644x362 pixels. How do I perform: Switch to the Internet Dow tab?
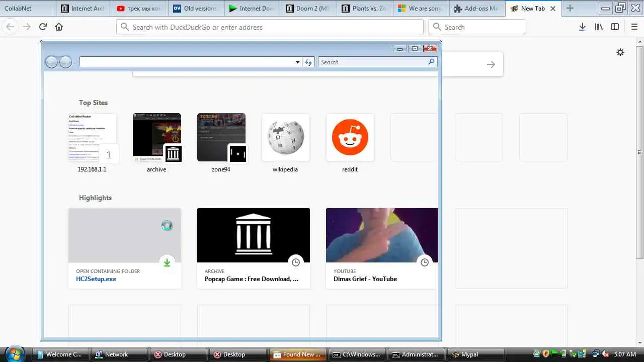click(252, 9)
